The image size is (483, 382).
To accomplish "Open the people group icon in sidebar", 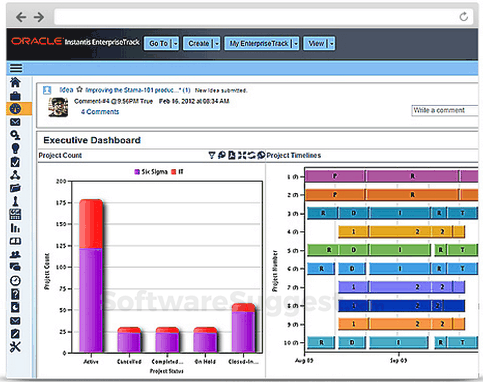I will coord(15,254).
